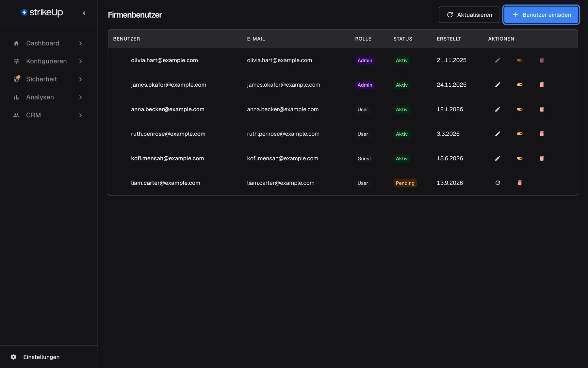Edit the kofi.mensah@example.com guest user

(x=498, y=158)
